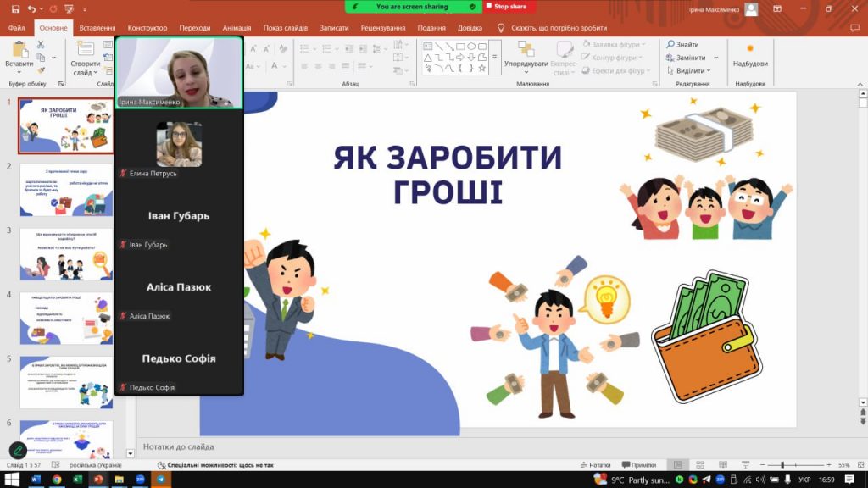Click the Знайти (Find) search icon
The width and height of the screenshot is (868, 488).
pos(670,45)
